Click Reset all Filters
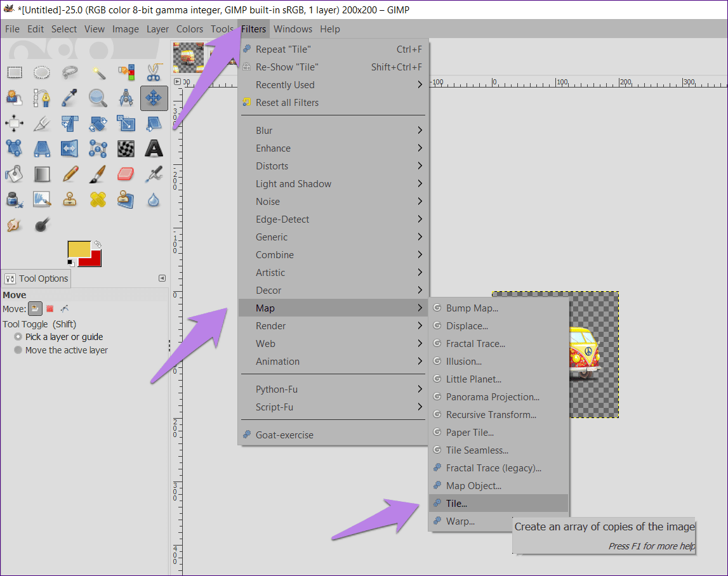 point(333,103)
